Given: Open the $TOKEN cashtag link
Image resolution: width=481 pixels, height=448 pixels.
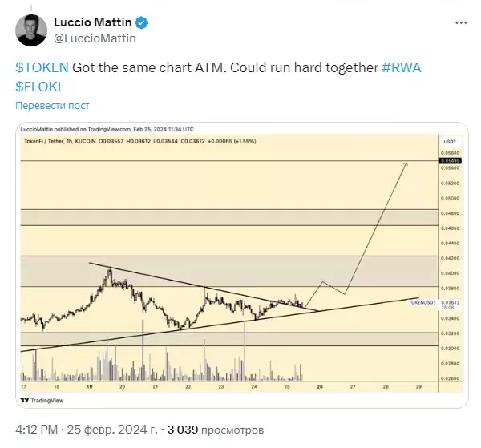Looking at the screenshot, I should coord(42,67).
